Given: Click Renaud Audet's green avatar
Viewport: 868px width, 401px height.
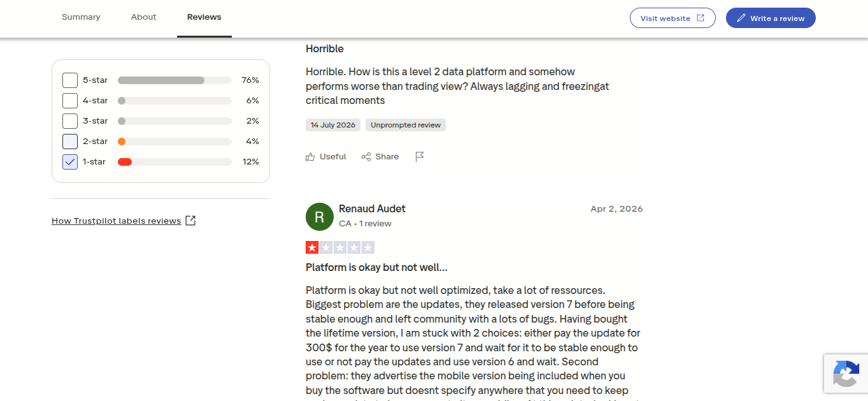Looking at the screenshot, I should point(320,217).
